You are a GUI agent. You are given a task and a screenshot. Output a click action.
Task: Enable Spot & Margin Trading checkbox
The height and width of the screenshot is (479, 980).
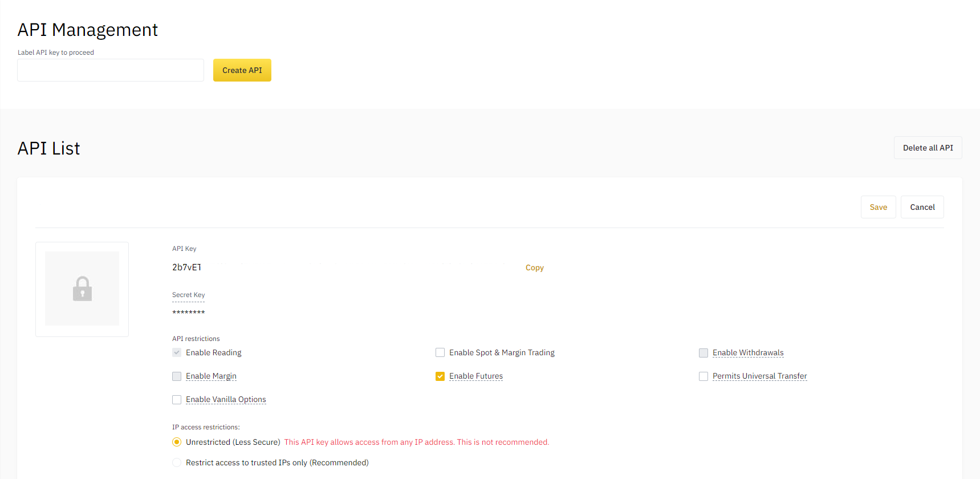440,352
